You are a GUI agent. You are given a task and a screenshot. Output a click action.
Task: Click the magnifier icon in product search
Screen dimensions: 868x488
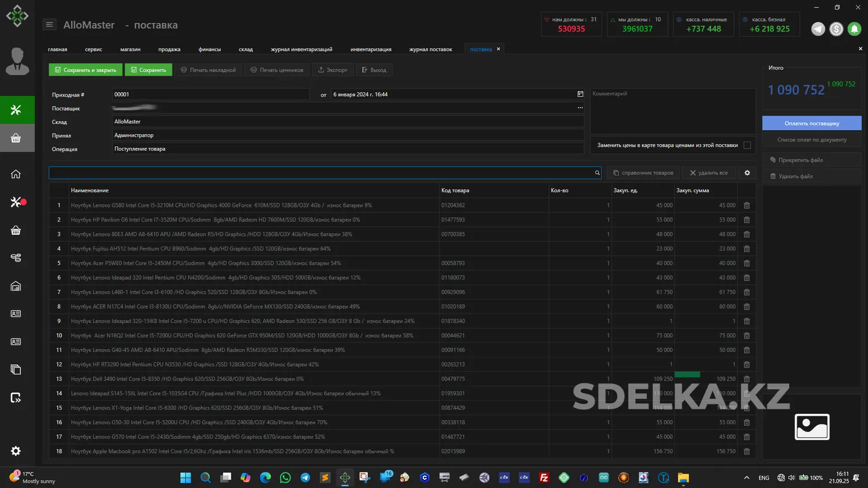(597, 173)
